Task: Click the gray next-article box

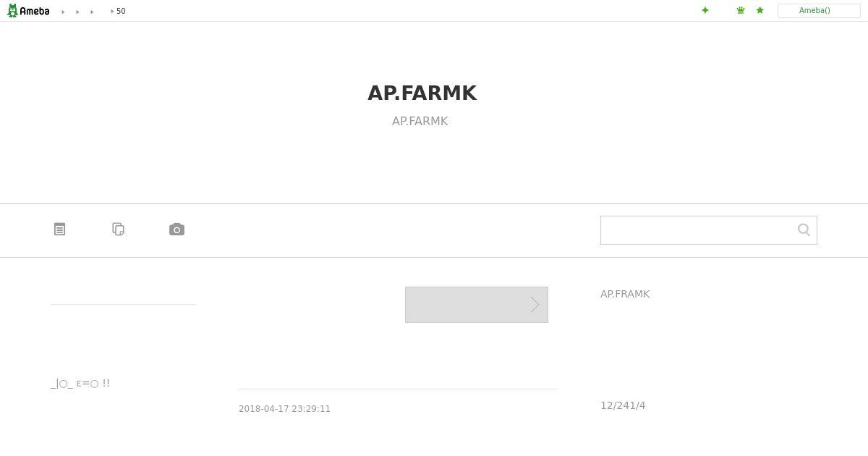Action: point(477,305)
